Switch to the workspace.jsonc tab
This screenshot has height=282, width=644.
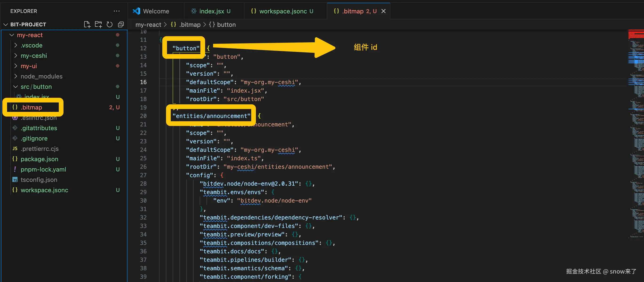click(283, 11)
